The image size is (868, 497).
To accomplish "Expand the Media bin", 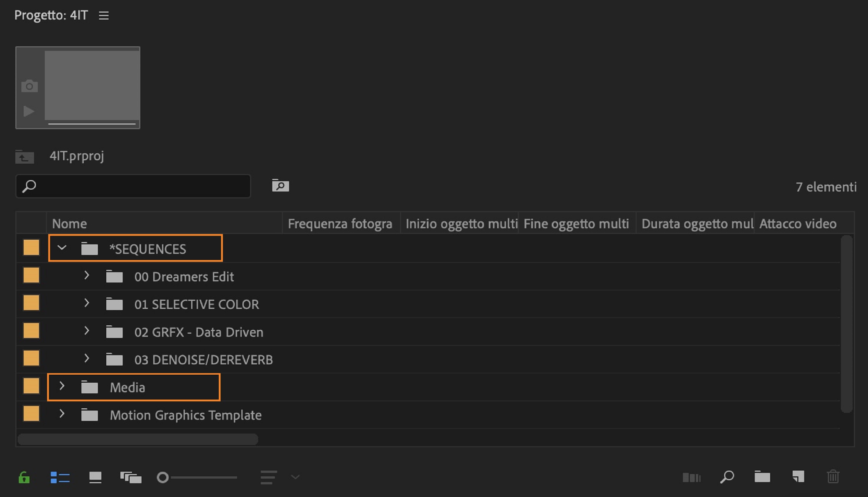I will [x=62, y=387].
